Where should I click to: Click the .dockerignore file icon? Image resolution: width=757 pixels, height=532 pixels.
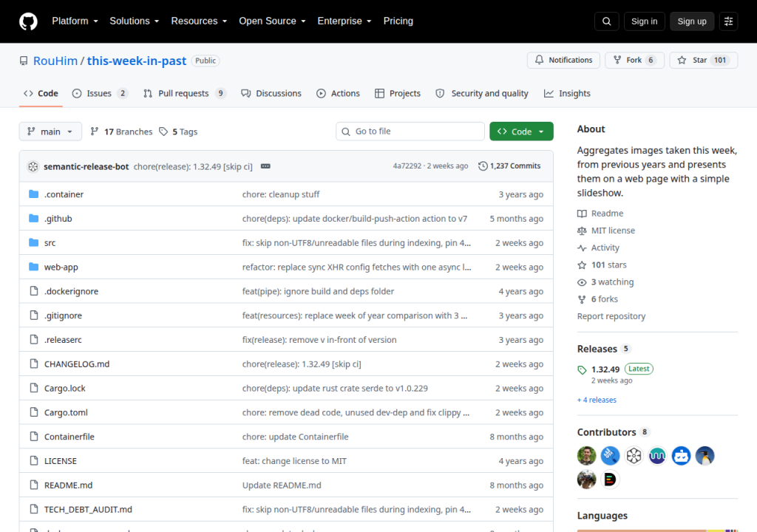tap(34, 290)
